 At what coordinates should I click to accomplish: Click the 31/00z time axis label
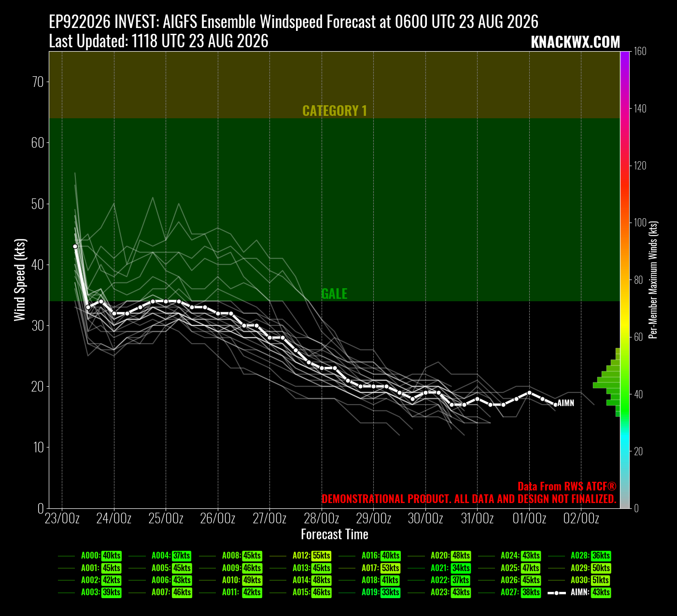477,518
